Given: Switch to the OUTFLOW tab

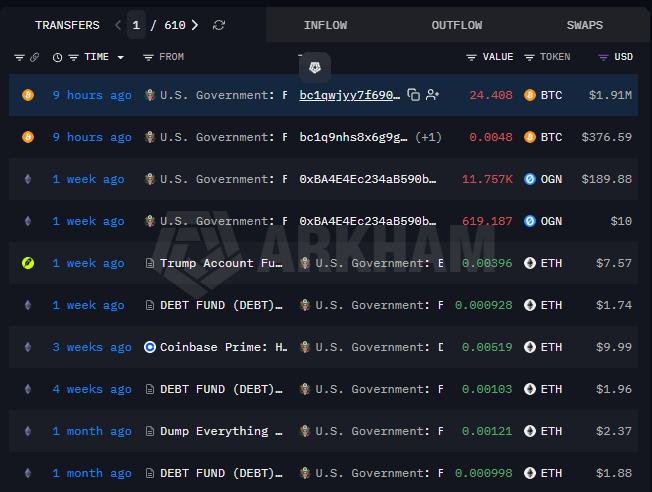Looking at the screenshot, I should (457, 25).
